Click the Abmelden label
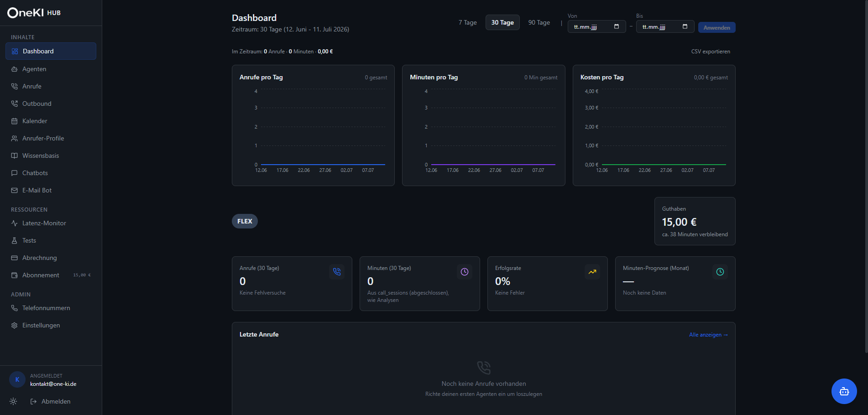Viewport: 868px width, 415px height. click(x=56, y=401)
